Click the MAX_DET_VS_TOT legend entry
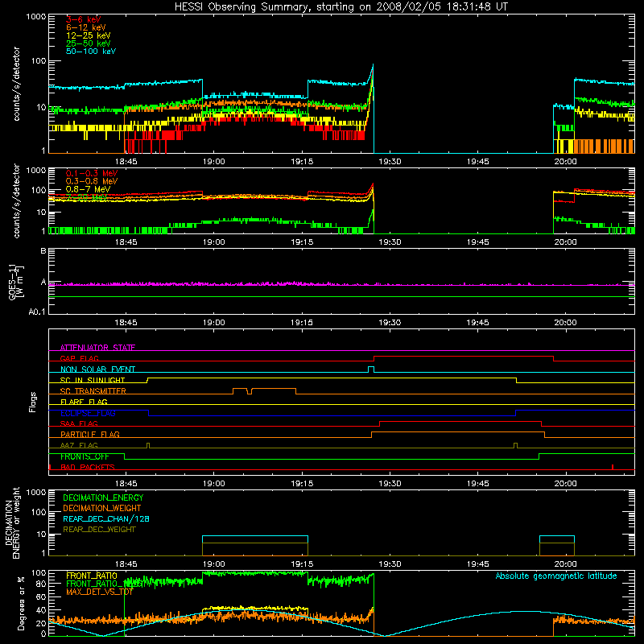This screenshot has width=644, height=644. click(100, 592)
